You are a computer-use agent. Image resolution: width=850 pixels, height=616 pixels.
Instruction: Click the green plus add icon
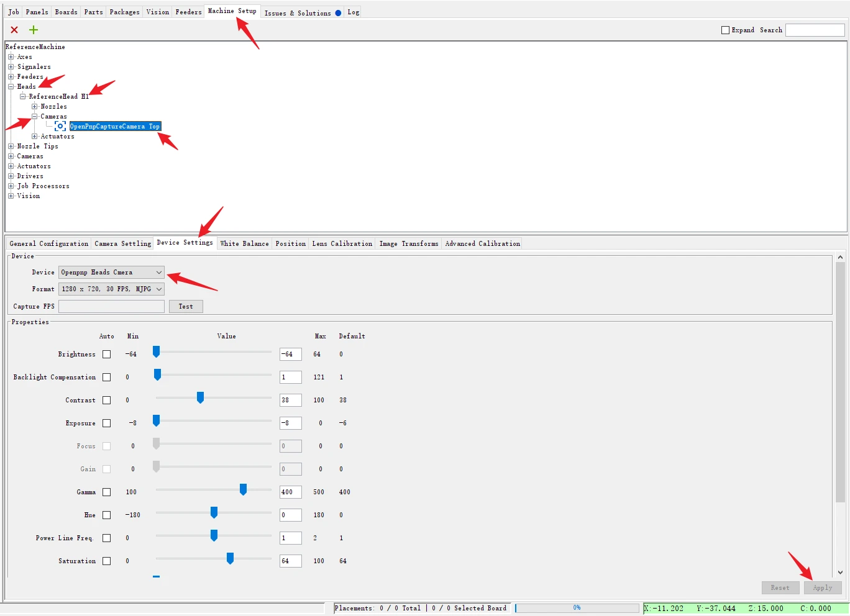point(34,30)
